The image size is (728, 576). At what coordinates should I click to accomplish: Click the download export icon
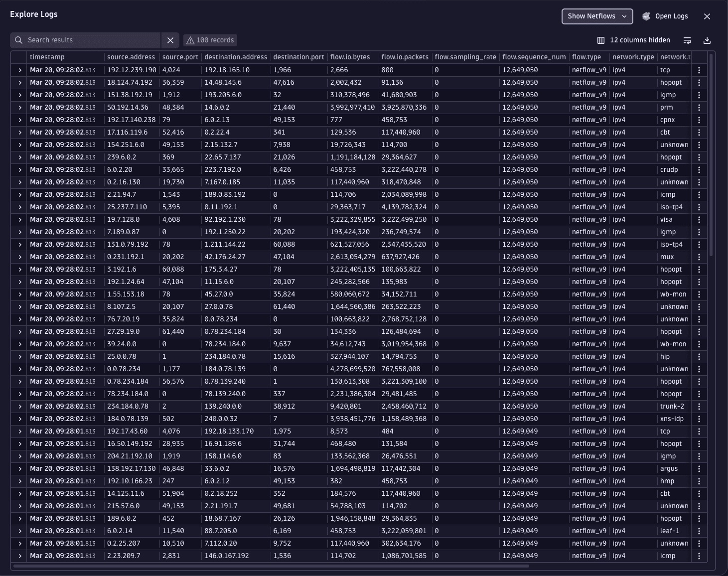[707, 40]
